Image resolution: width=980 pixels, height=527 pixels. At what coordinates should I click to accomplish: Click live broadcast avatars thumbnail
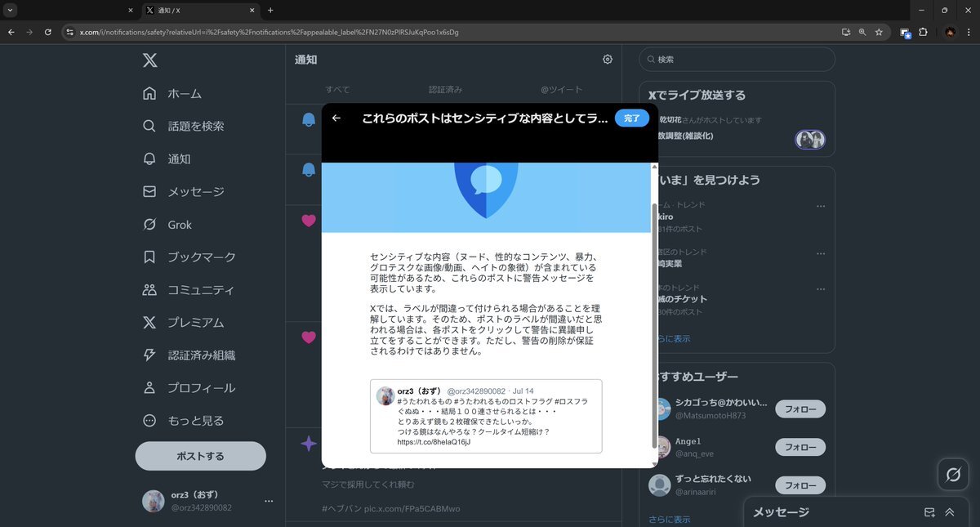pos(810,140)
